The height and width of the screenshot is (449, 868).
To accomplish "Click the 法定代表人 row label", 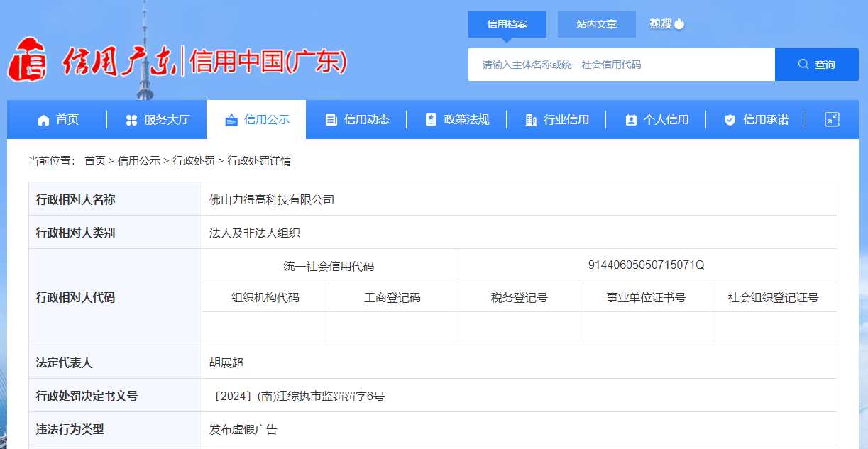I will pos(64,362).
